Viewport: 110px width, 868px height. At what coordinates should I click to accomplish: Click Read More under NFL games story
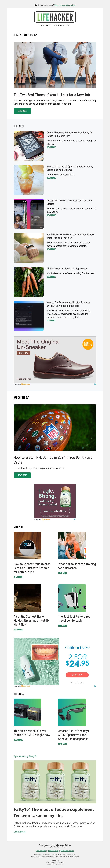point(22,475)
